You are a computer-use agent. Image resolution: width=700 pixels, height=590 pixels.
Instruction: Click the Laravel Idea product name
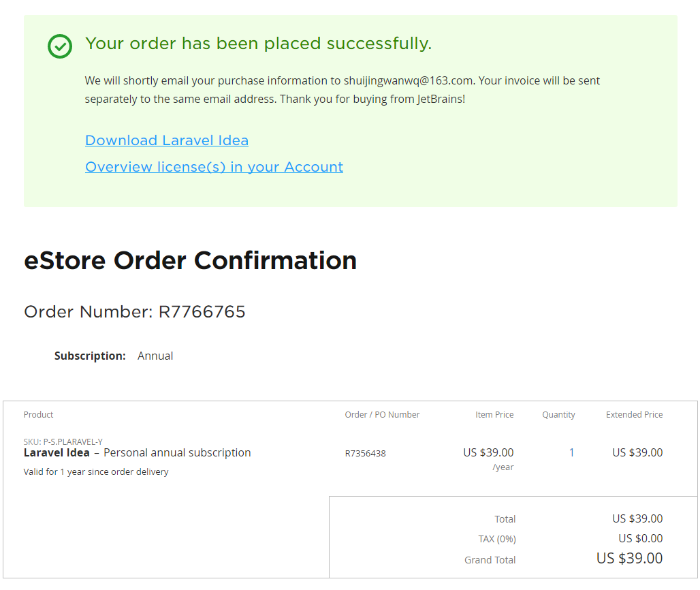(57, 452)
